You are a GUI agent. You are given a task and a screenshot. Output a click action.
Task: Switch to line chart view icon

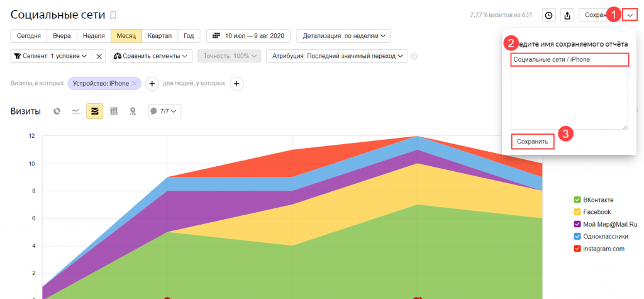[76, 111]
